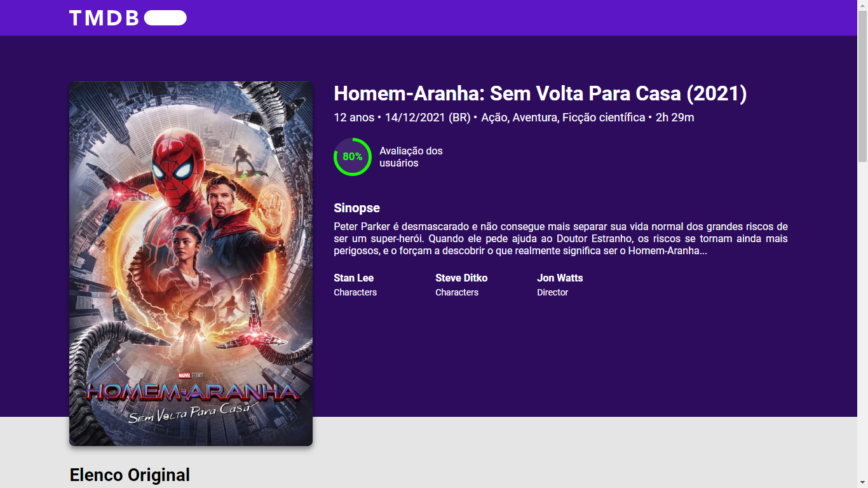Click the scrollbar up arrow
Screen dimensions: 868x488
click(862, 5)
